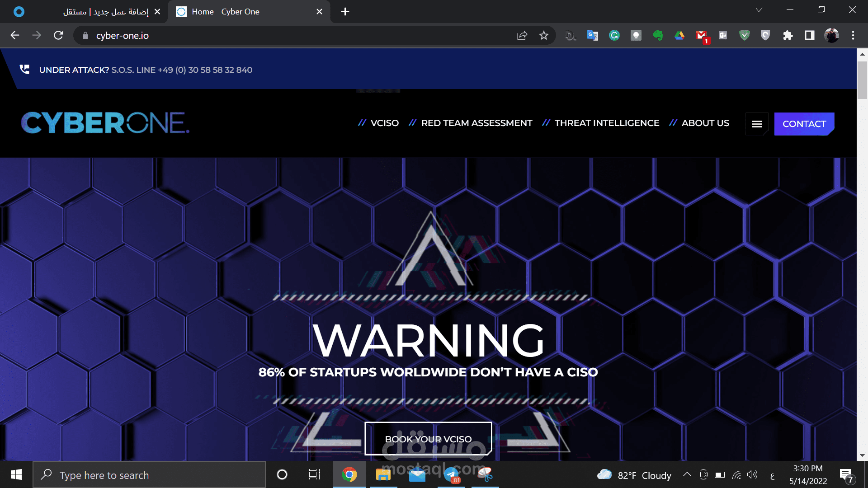
Task: Open the site hamburger menu
Action: (x=757, y=124)
